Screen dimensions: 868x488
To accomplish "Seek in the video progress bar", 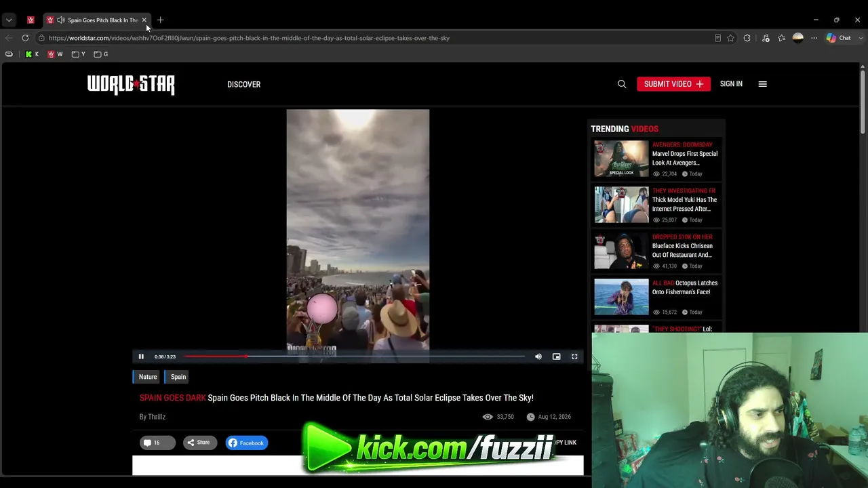I will point(354,357).
